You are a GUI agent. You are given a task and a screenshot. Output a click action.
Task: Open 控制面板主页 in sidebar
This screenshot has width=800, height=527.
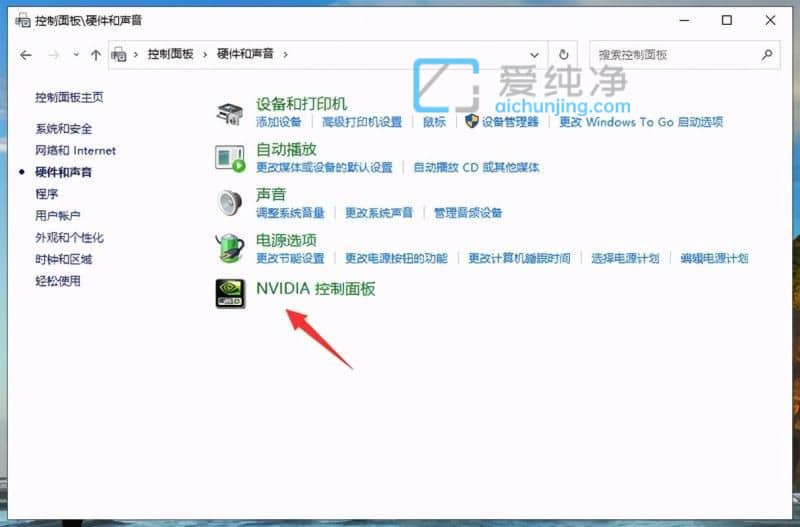tap(69, 97)
